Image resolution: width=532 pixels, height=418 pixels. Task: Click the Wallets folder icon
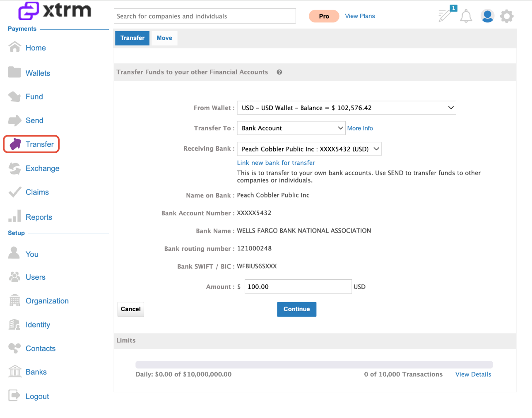[x=14, y=72]
